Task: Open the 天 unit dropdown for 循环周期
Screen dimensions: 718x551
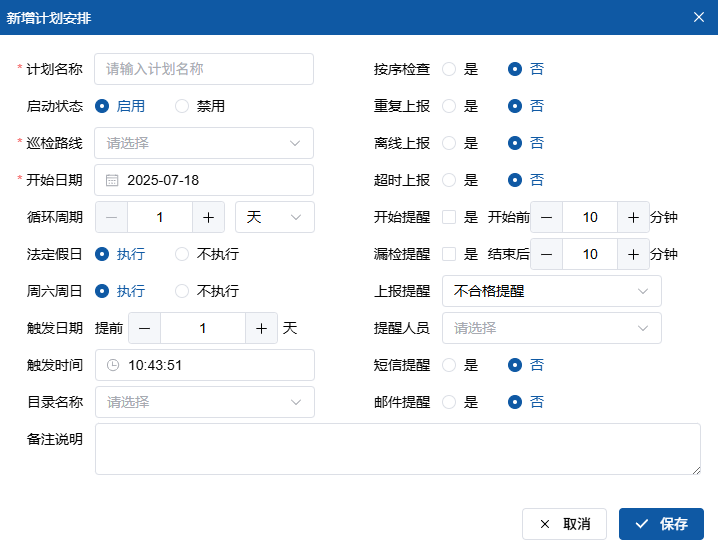Action: (x=274, y=217)
